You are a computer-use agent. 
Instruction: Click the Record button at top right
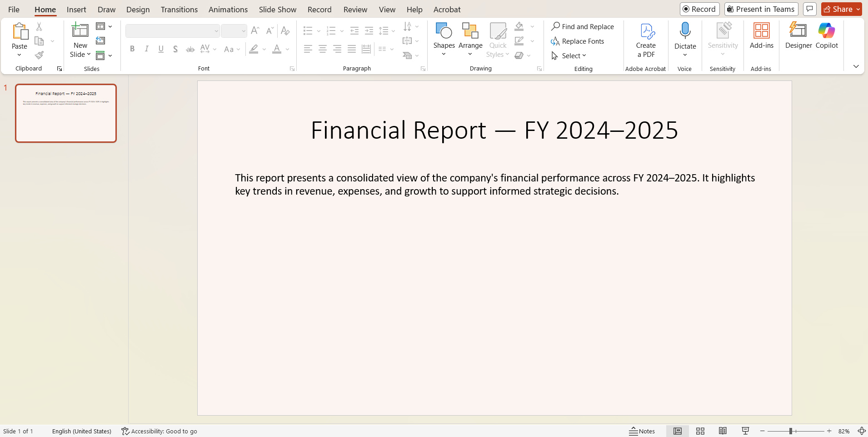click(699, 9)
